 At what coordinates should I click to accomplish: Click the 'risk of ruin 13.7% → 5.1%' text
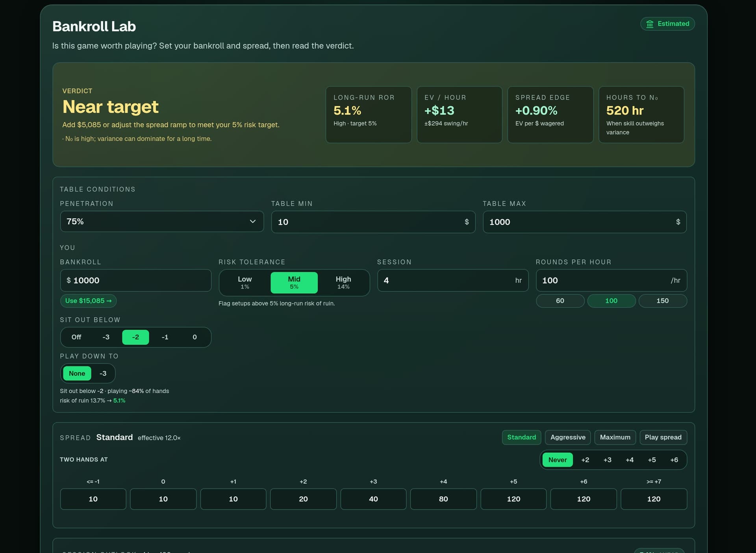[x=93, y=401]
